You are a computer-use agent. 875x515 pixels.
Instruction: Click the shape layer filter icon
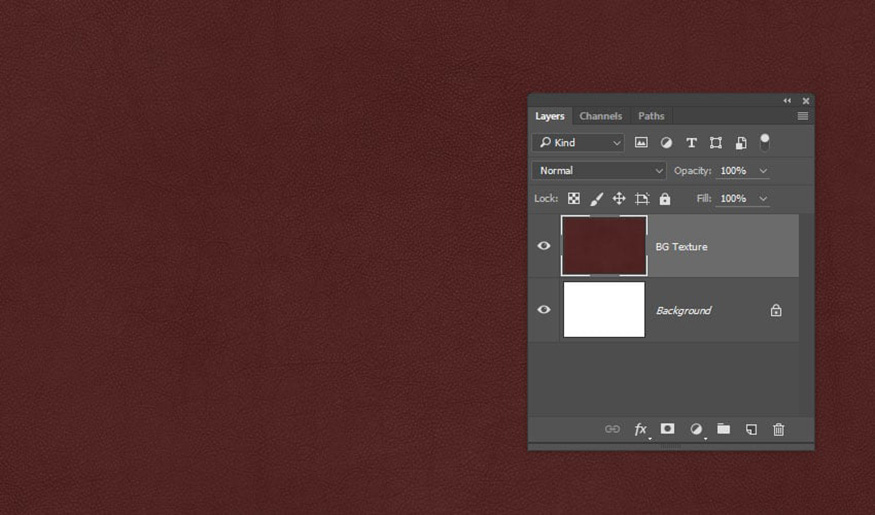(x=715, y=143)
